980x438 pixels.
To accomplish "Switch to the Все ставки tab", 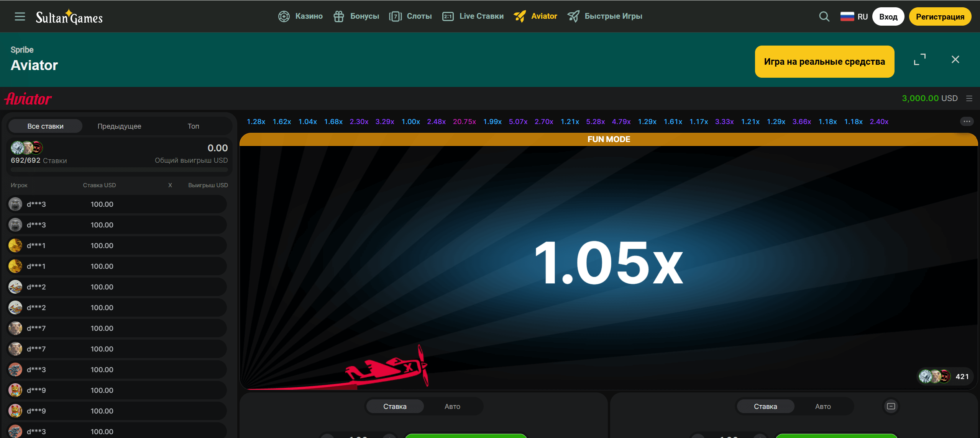I will point(45,126).
